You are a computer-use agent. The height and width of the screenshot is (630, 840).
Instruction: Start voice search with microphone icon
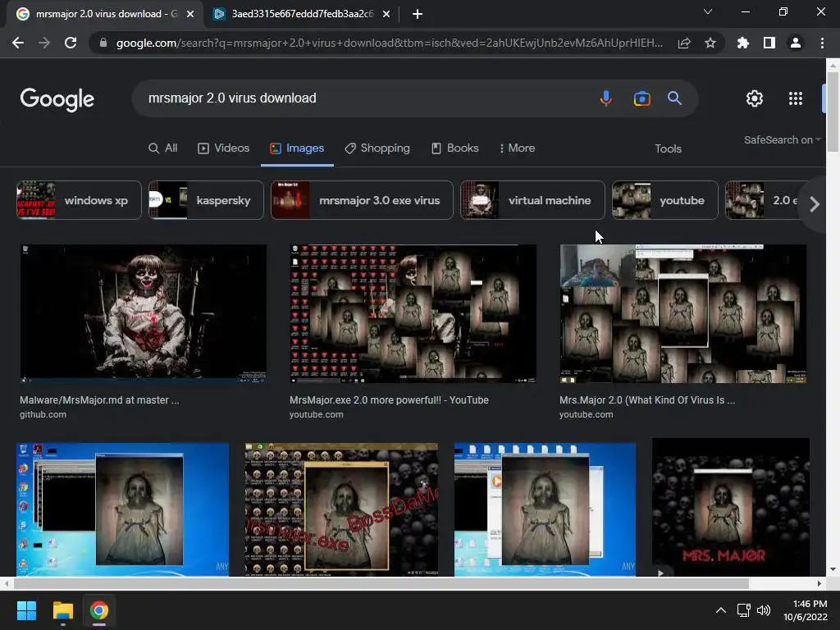[606, 98]
